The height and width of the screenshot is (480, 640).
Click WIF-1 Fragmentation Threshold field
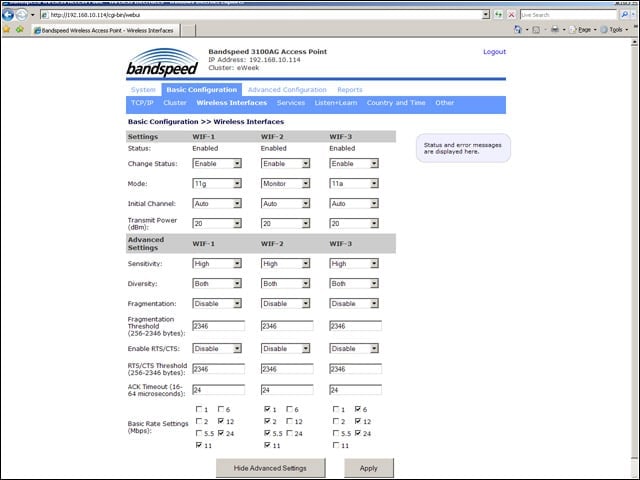point(218,326)
